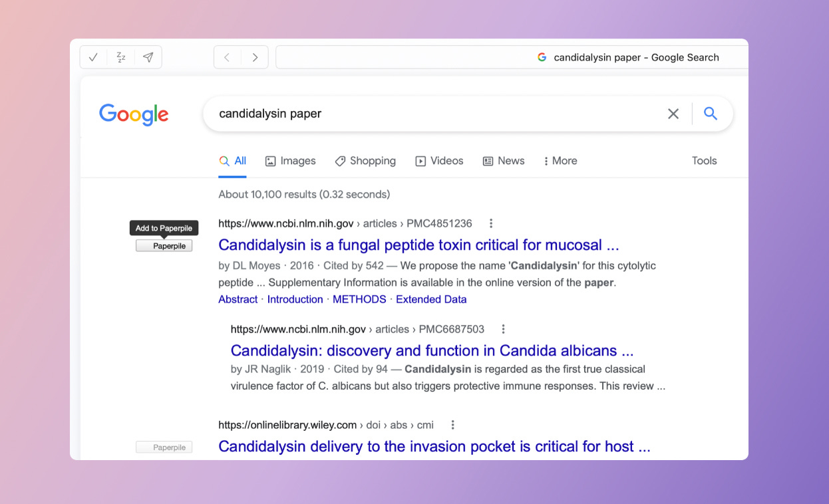
Task: Click the PMC6687503 URL text
Action: [357, 329]
